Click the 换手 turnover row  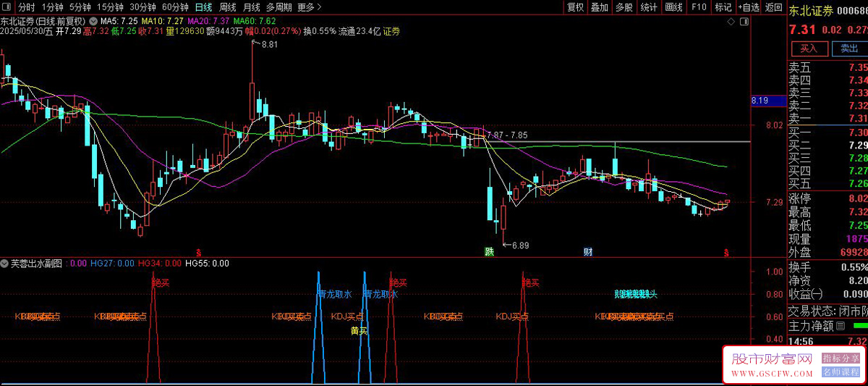click(827, 267)
